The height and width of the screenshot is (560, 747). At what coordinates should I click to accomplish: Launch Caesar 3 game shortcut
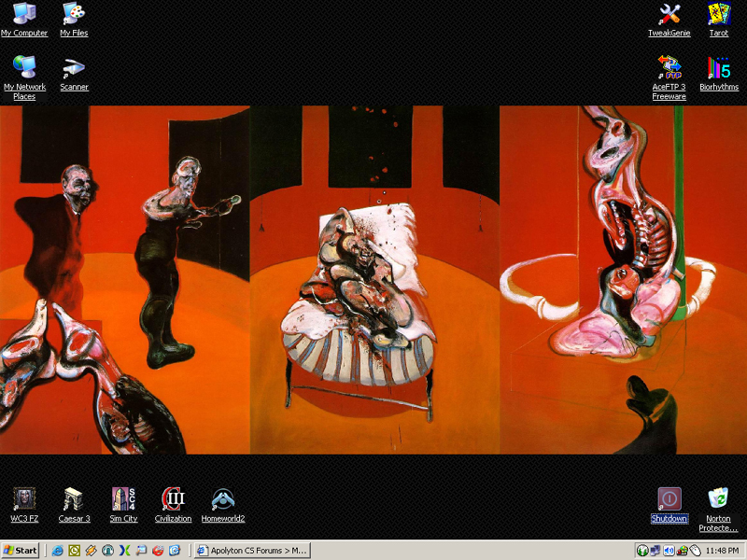(x=74, y=499)
